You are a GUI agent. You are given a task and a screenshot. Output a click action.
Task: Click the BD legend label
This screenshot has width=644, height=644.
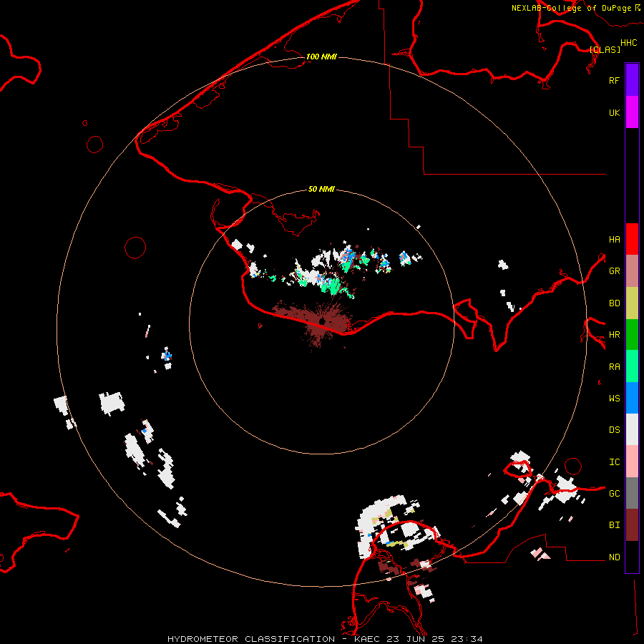[614, 303]
